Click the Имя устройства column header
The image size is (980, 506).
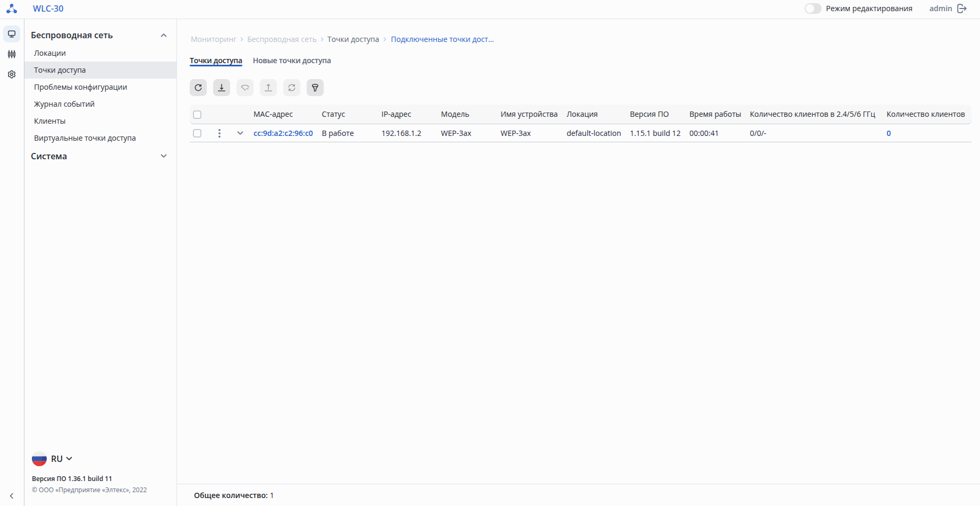pos(529,114)
